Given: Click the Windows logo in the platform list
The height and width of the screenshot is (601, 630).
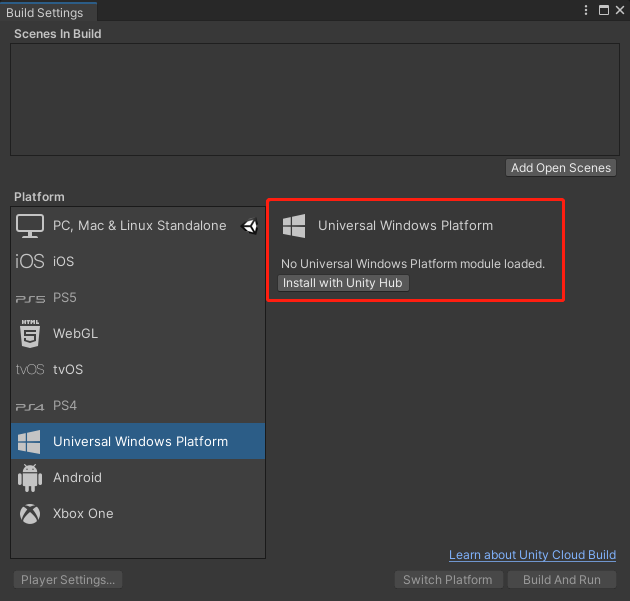Looking at the screenshot, I should [29, 442].
